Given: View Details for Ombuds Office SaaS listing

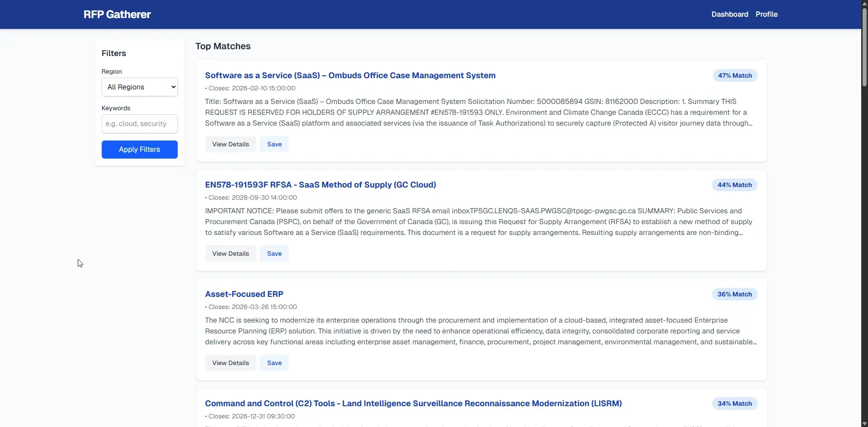Looking at the screenshot, I should pos(231,145).
